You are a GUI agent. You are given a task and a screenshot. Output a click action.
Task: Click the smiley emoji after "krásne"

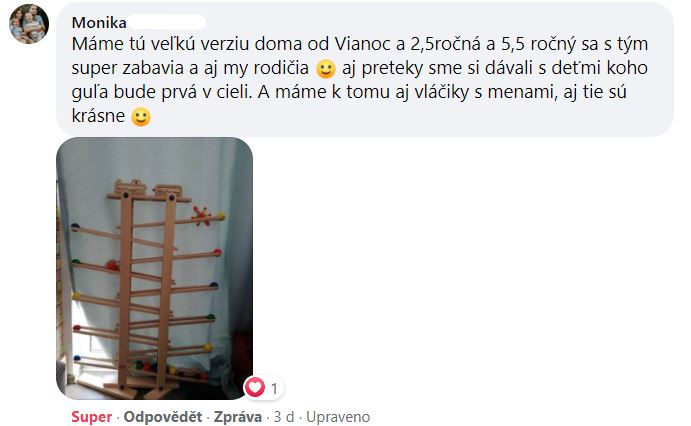click(x=141, y=117)
